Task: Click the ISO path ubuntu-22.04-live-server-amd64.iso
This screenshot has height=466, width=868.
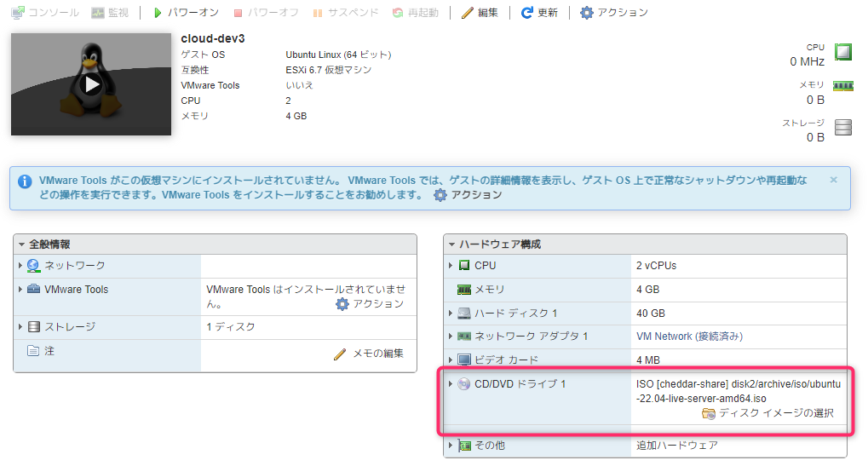Action: click(x=739, y=391)
